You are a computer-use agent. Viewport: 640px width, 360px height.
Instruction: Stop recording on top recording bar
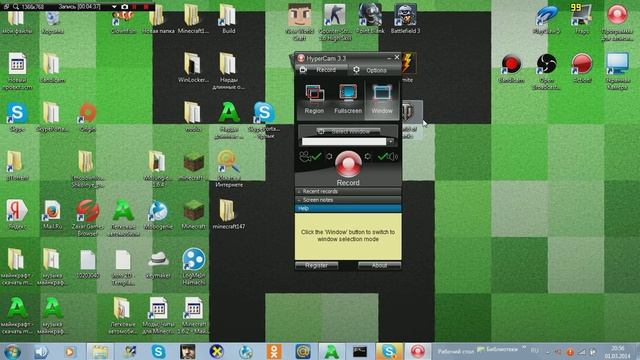146,7
